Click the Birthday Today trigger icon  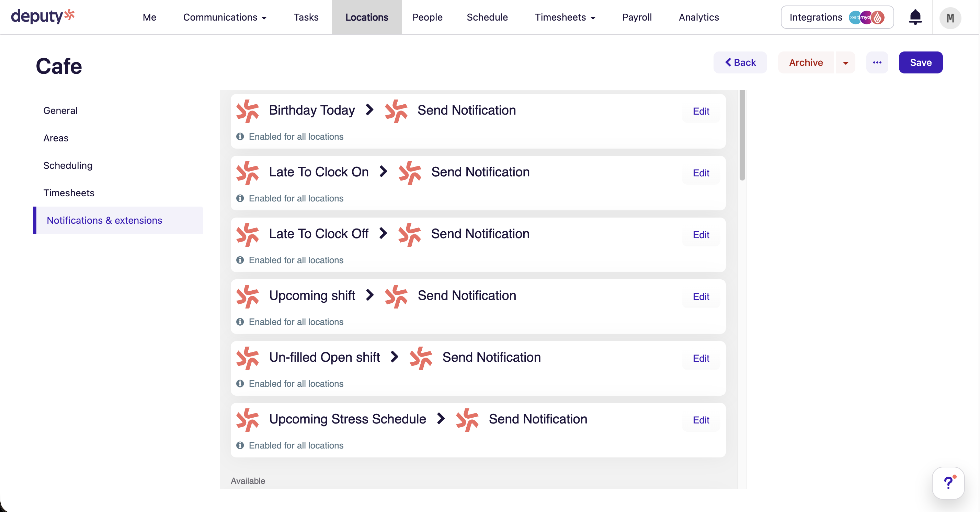pyautogui.click(x=247, y=110)
